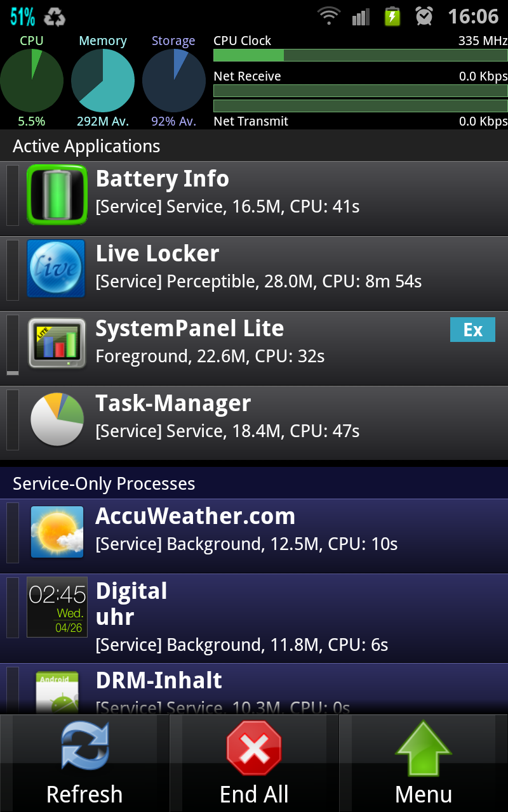Viewport: 508px width, 812px height.
Task: Tap the Battery Info app icon
Action: tap(57, 195)
